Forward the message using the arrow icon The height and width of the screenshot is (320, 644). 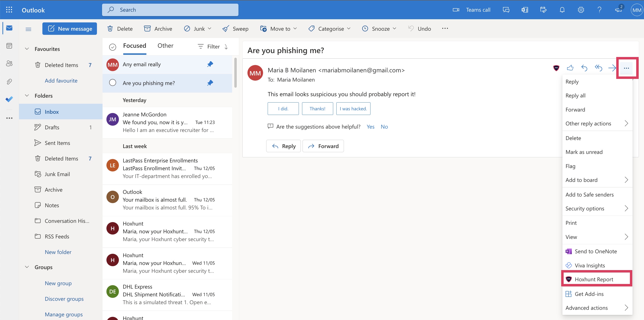613,68
